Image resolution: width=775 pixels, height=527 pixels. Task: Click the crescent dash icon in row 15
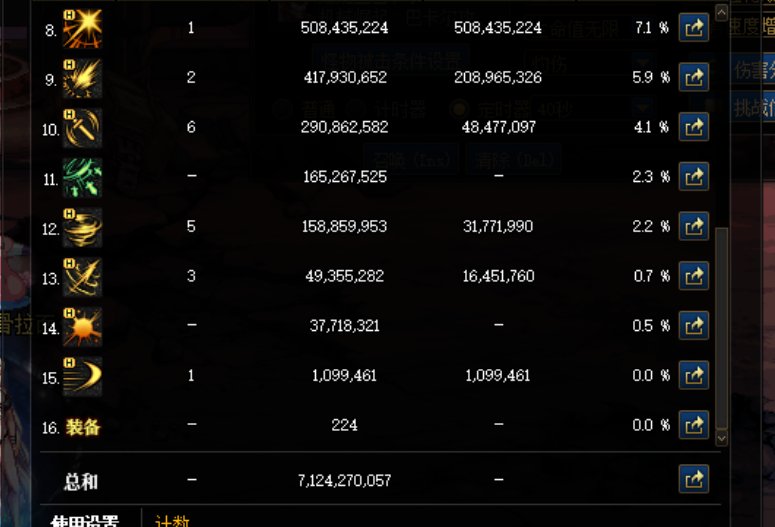coord(82,376)
